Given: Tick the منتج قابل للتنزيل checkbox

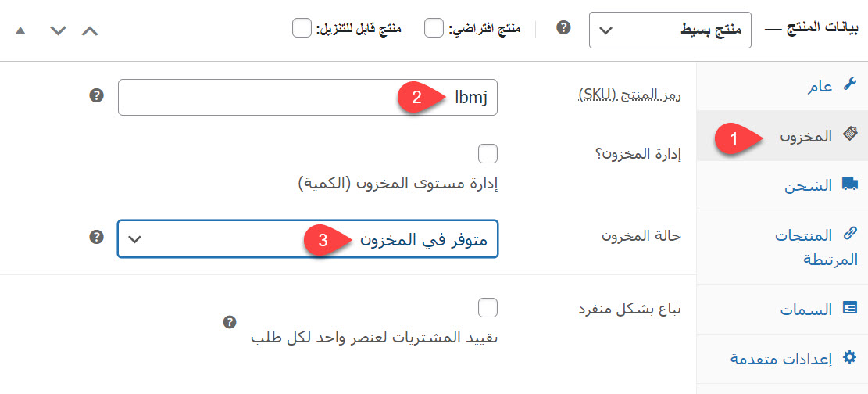Looking at the screenshot, I should coord(302,29).
